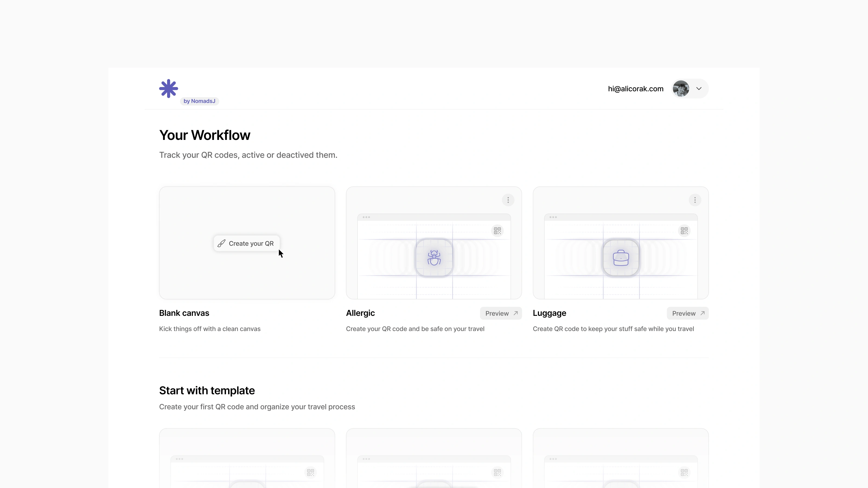This screenshot has width=868, height=488.
Task: Click the bug icon on Allergic card
Action: (x=434, y=258)
